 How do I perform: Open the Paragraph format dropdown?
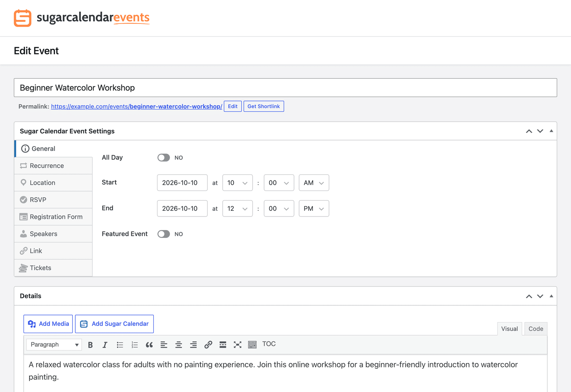coord(54,345)
